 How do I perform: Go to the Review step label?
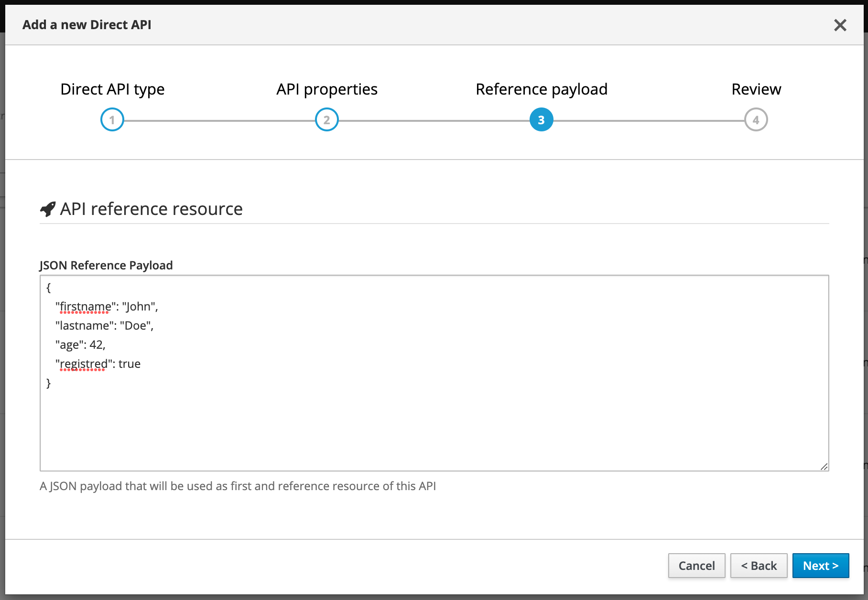tap(756, 89)
